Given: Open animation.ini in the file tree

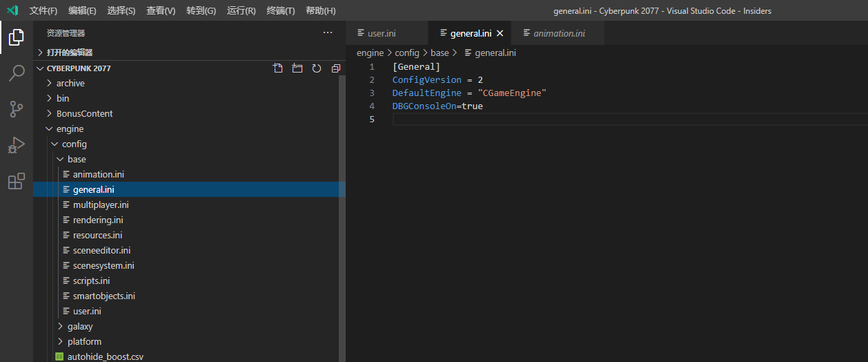Looking at the screenshot, I should click(98, 175).
